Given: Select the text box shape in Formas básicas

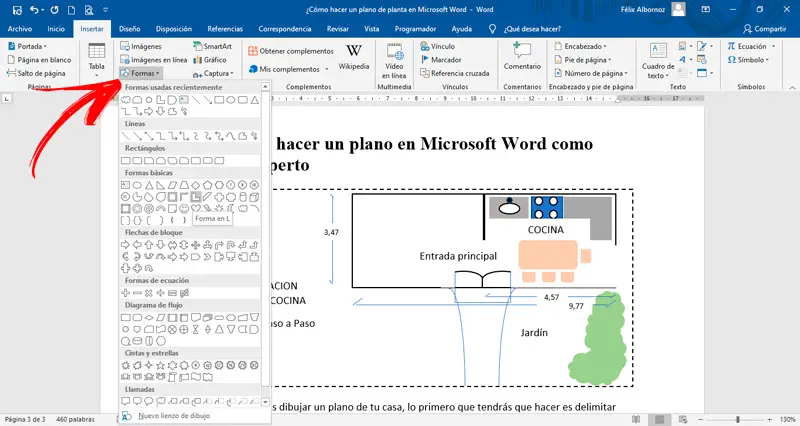Looking at the screenshot, I should 126,185.
